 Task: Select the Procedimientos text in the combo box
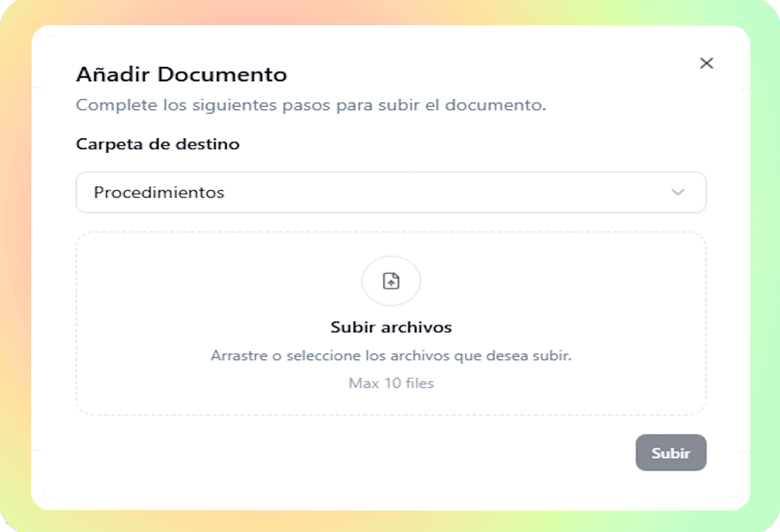pos(158,192)
